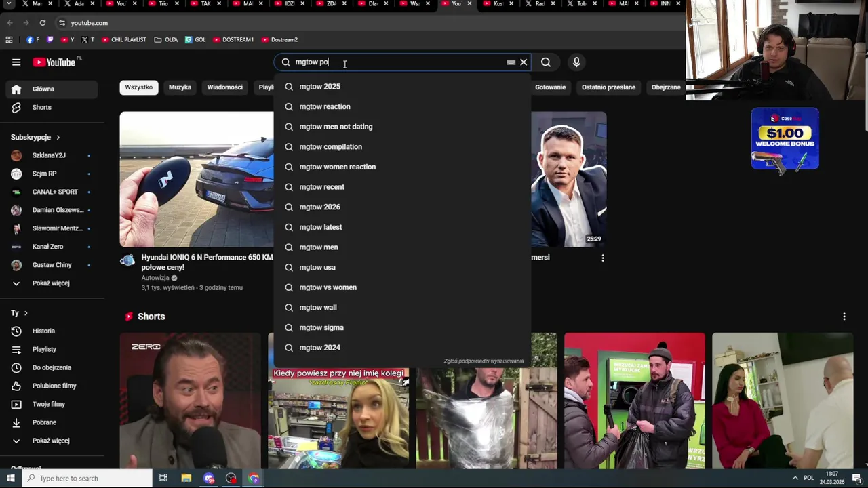Open Playlisty in the sidebar
The width and height of the screenshot is (868, 488).
pos(52,350)
